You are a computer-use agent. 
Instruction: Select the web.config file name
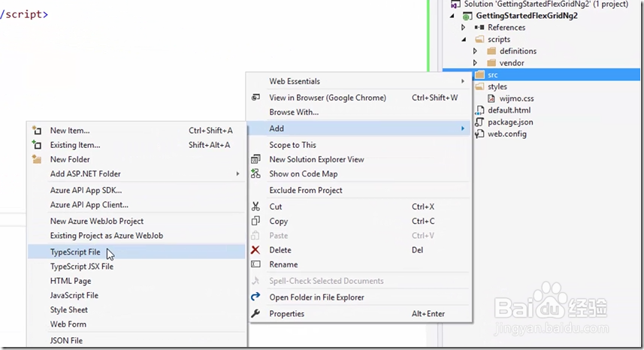click(506, 134)
